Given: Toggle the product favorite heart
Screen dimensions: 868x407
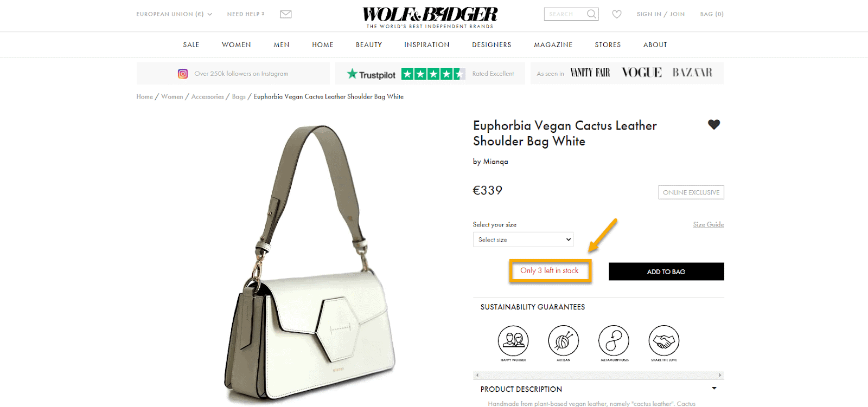Looking at the screenshot, I should click(714, 125).
